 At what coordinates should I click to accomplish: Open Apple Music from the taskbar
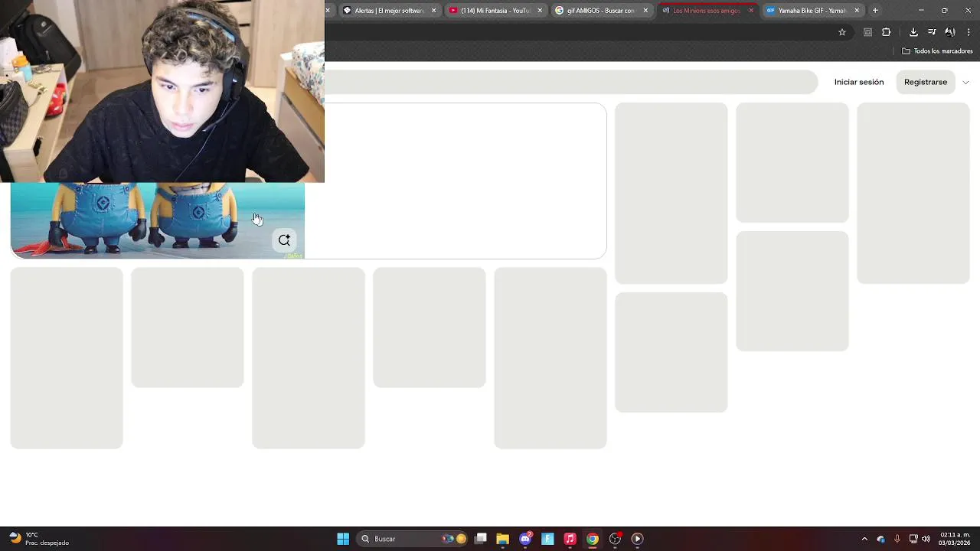[570, 539]
